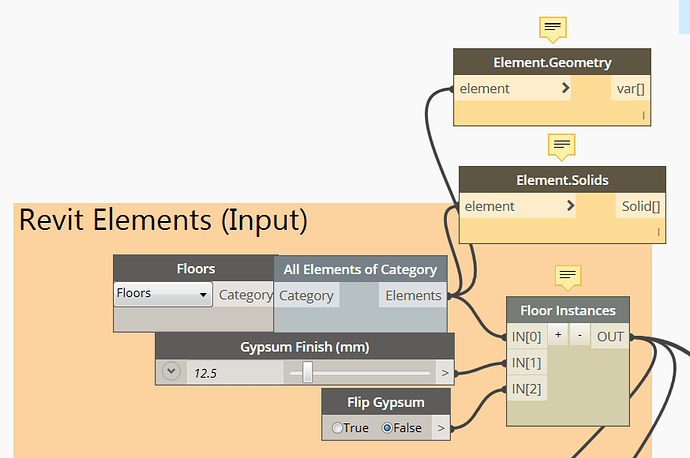
Task: Open note icon above Element.Geometry node
Action: pos(553,29)
